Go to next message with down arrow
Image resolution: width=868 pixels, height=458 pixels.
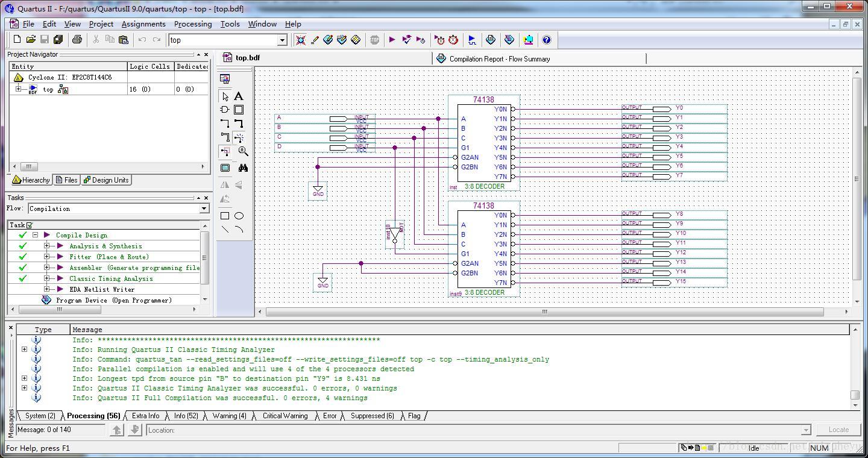point(135,430)
